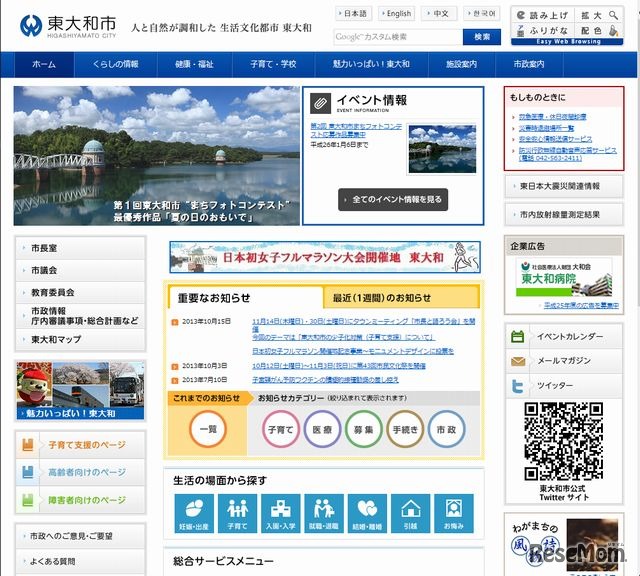Enable ふりがな reading aid

(543, 31)
